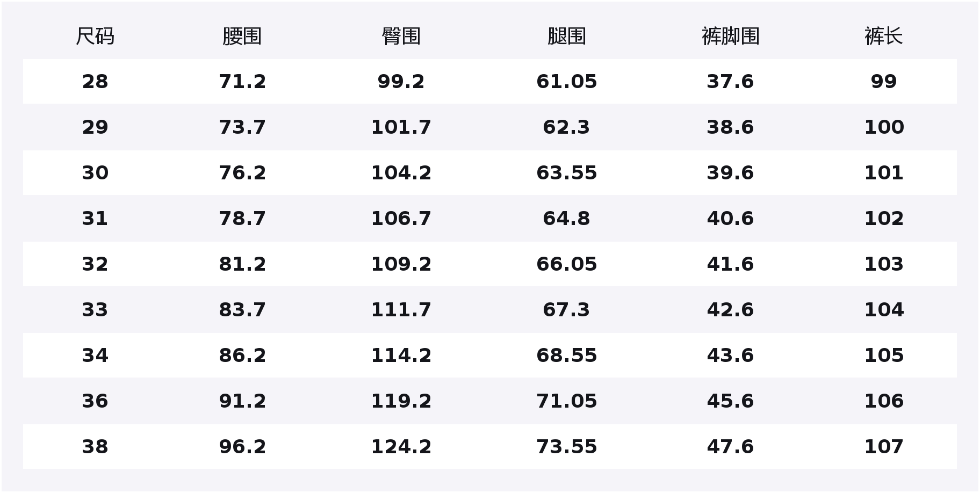Select the 裤脚围 column header
Image resolution: width=980 pixels, height=493 pixels.
click(731, 37)
